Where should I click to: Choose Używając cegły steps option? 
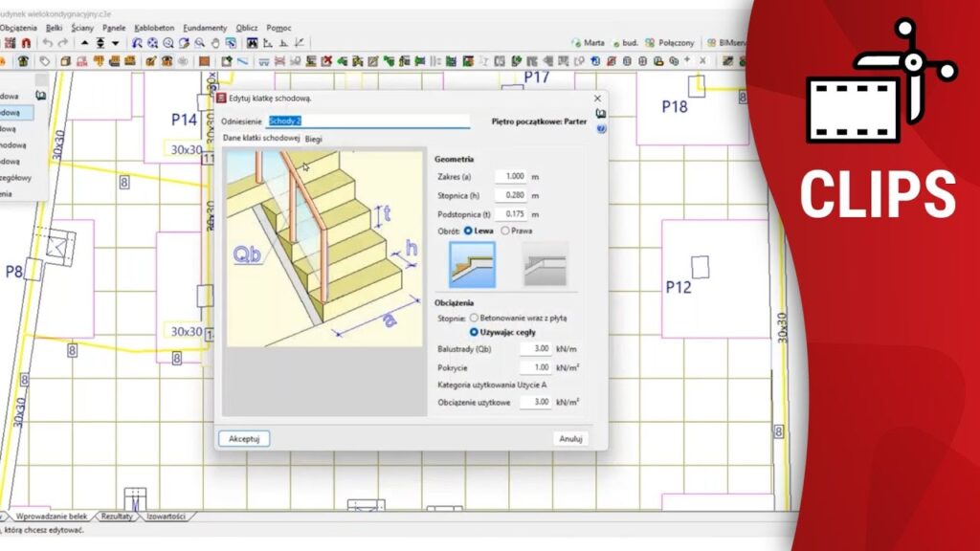tap(474, 332)
